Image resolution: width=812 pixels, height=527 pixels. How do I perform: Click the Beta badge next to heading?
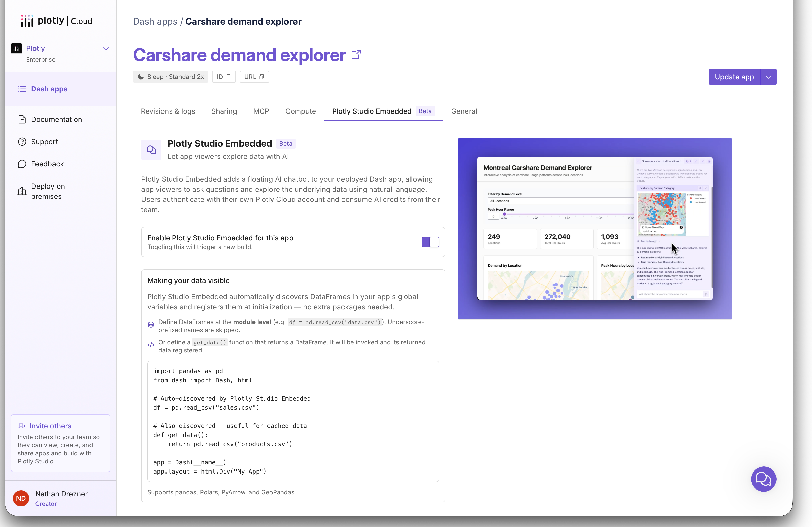coord(285,143)
